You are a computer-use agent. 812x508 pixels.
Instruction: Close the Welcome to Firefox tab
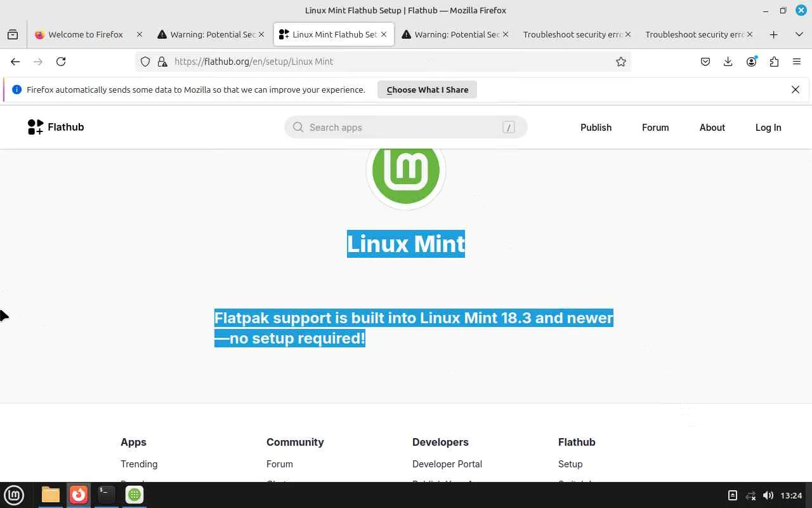pos(140,34)
